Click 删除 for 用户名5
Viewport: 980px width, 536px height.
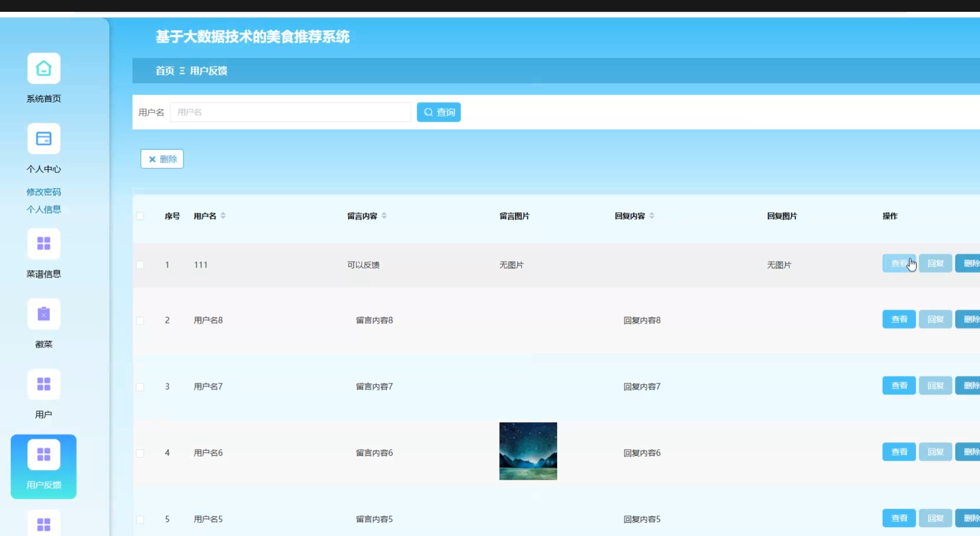[969, 518]
